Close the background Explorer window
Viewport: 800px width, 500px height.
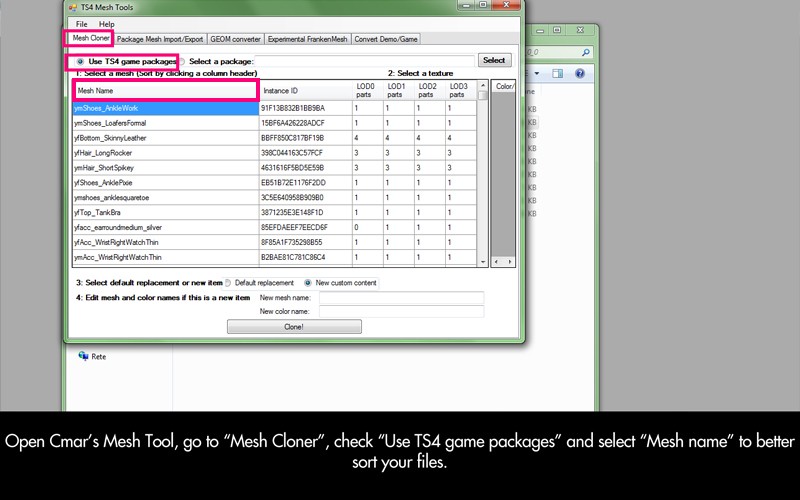coord(580,30)
